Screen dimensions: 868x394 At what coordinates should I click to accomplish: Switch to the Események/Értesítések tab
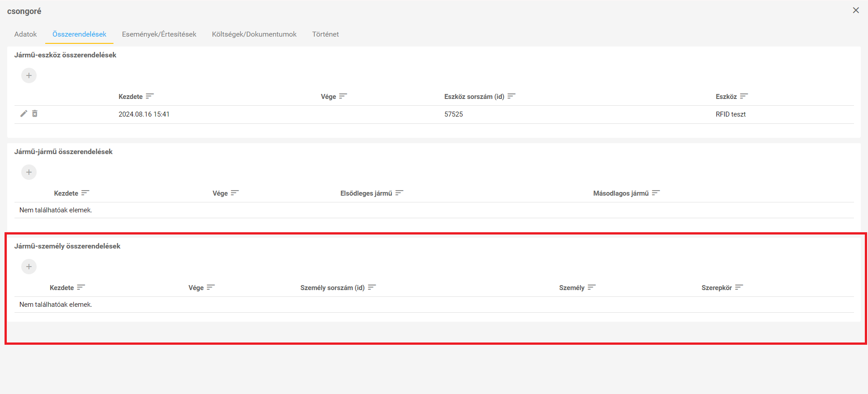[159, 34]
